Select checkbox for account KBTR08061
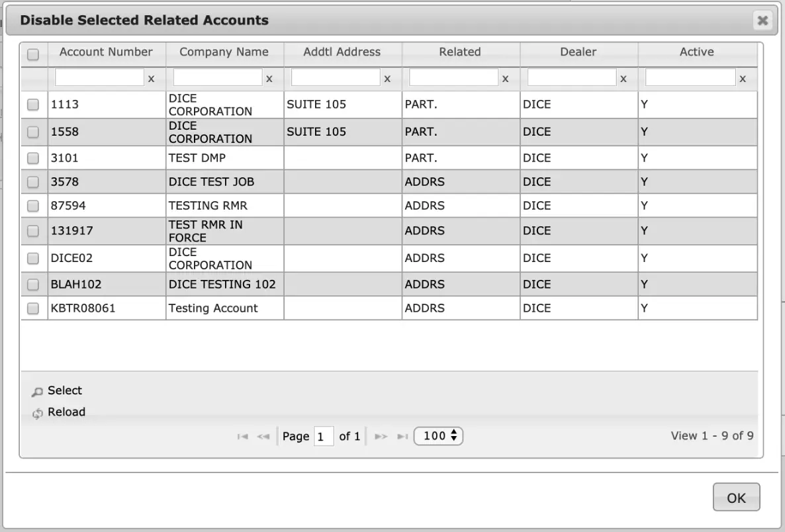The width and height of the screenshot is (785, 532). point(33,308)
